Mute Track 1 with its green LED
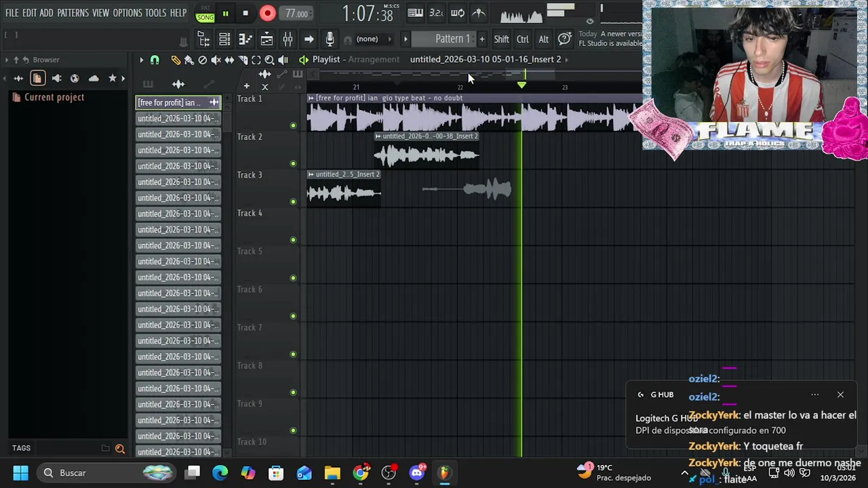The image size is (868, 488). point(293,125)
